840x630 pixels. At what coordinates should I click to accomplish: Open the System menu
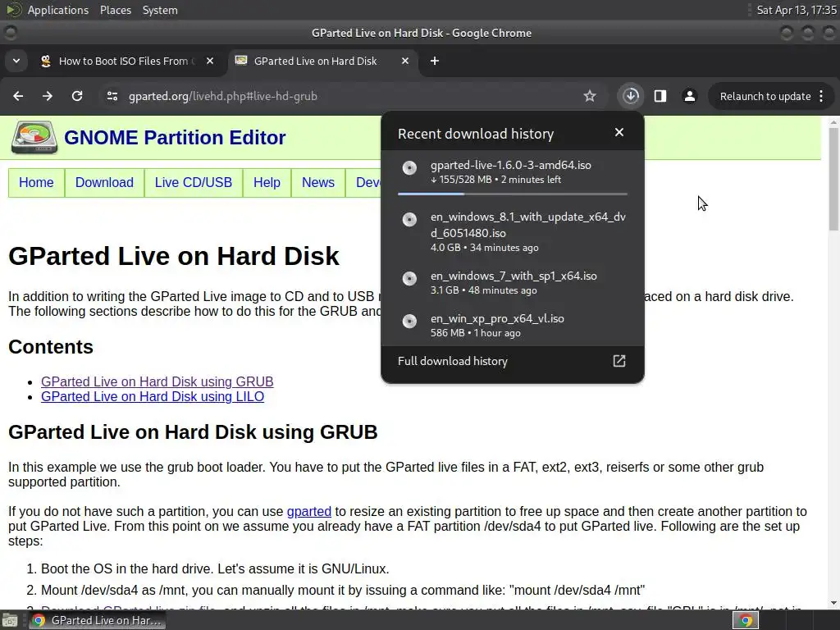(160, 10)
